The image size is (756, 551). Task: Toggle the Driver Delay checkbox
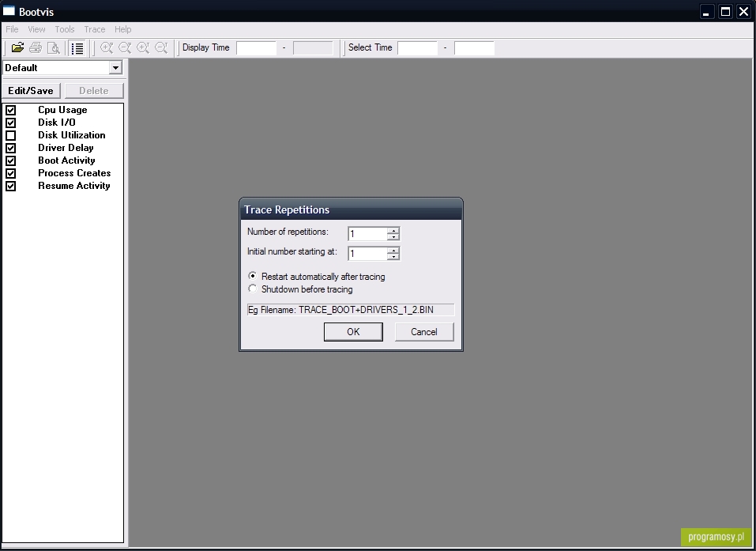pos(10,148)
